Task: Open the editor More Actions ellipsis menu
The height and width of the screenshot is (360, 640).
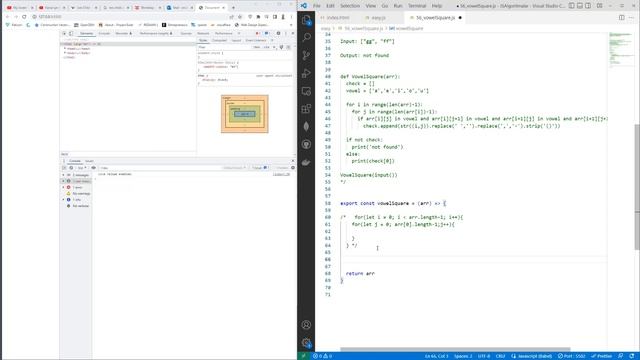Action: tap(631, 18)
